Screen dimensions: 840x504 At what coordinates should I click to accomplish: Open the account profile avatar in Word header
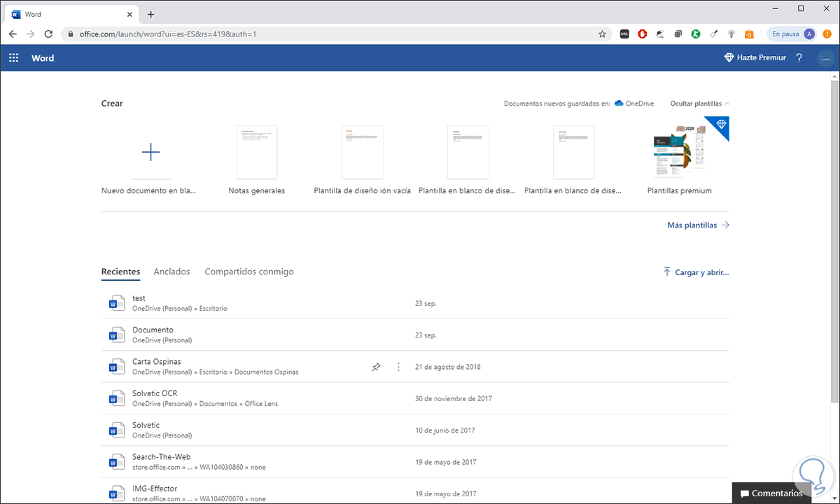click(825, 59)
